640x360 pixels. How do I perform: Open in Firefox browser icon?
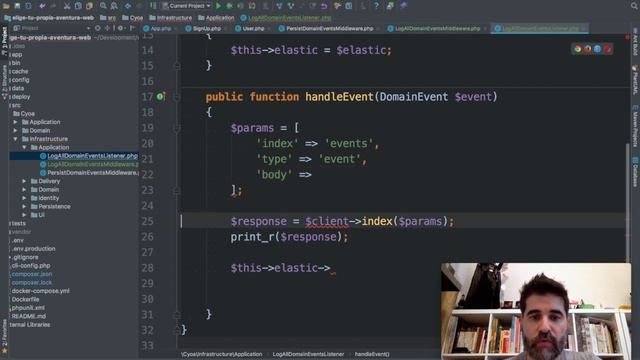coord(588,49)
